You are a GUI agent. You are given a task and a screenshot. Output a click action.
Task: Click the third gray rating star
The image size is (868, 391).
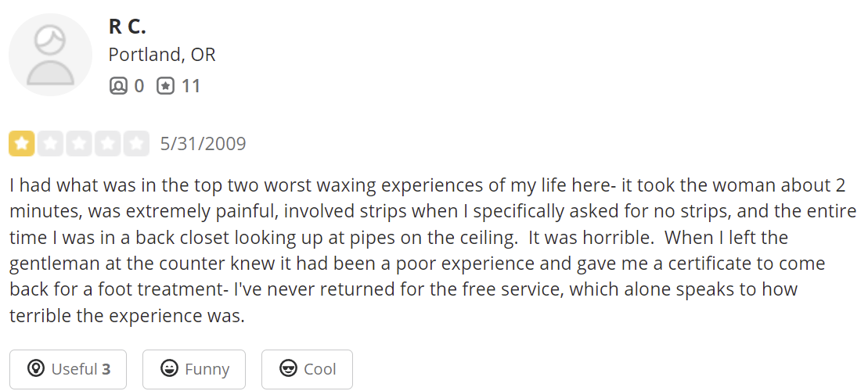79,144
